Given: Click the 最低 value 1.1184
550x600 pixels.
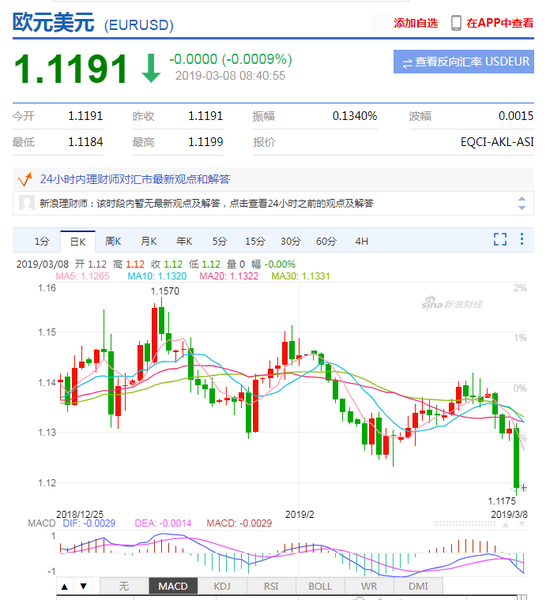Looking at the screenshot, I should 85,142.
